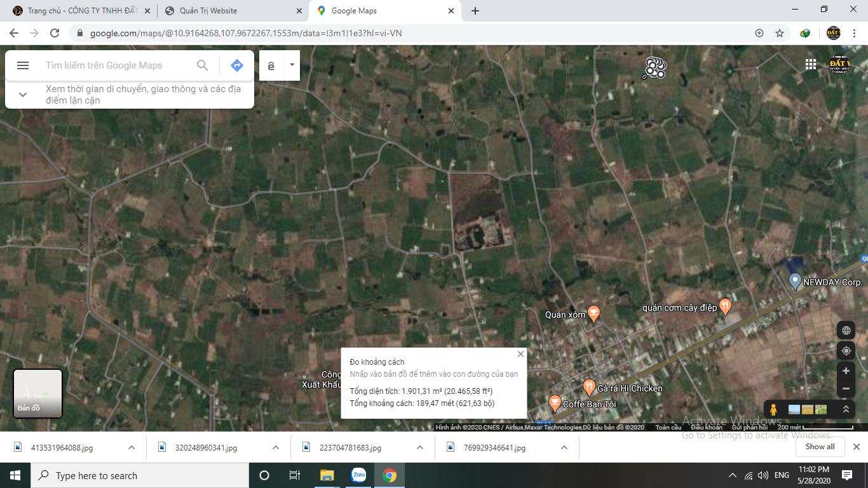868x488 pixels.
Task: Open the Toàn cầu link
Action: pyautogui.click(x=668, y=428)
